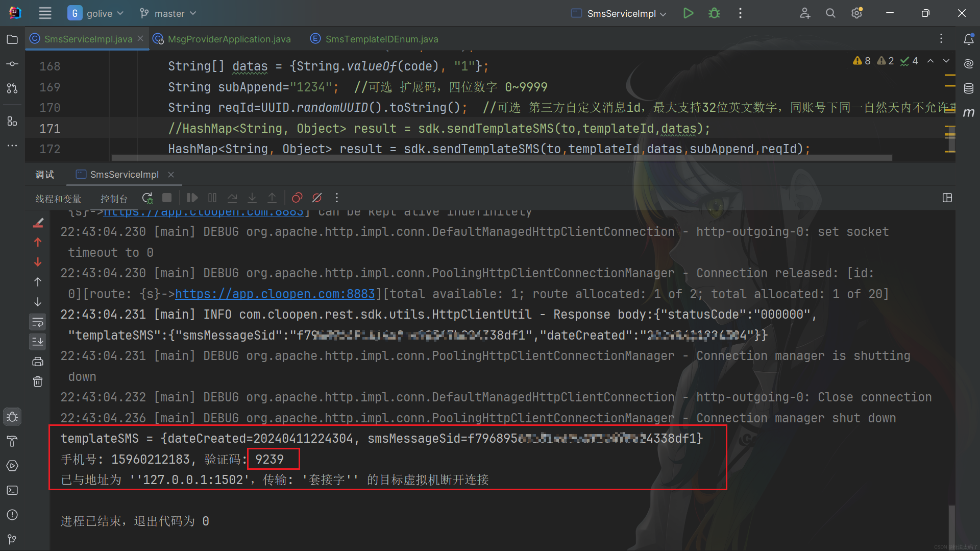Toggle debug layout settings
980x551 pixels.
coord(947,198)
